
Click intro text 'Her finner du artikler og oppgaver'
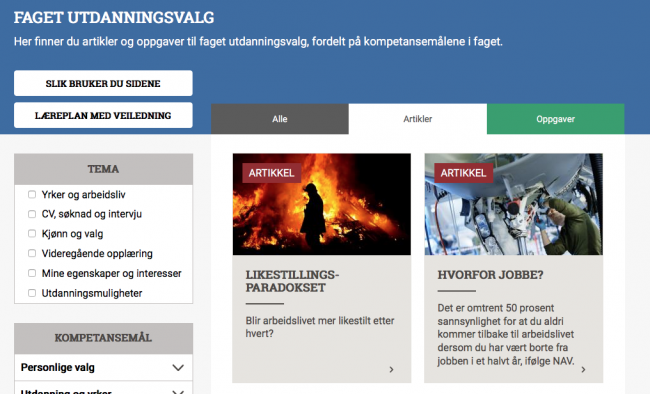258,41
